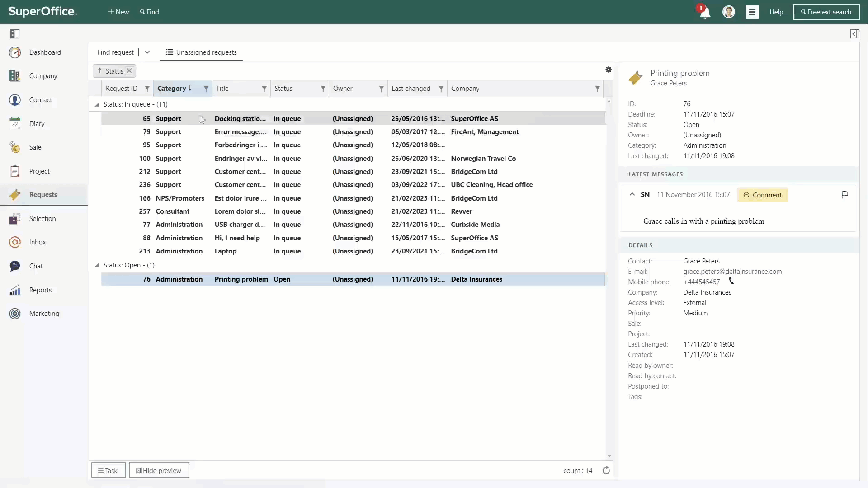Select row 88 Hi I need help request
This screenshot has height=488, width=868.
tap(352, 238)
